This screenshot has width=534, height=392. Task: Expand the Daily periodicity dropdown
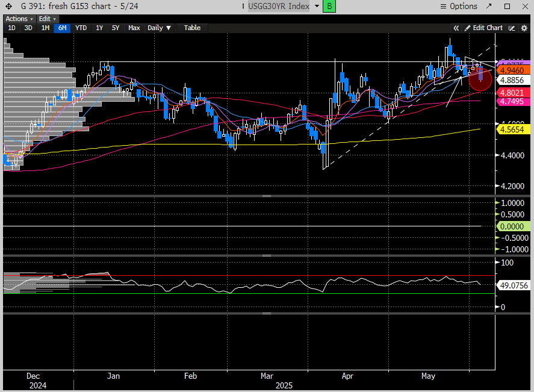[x=160, y=28]
